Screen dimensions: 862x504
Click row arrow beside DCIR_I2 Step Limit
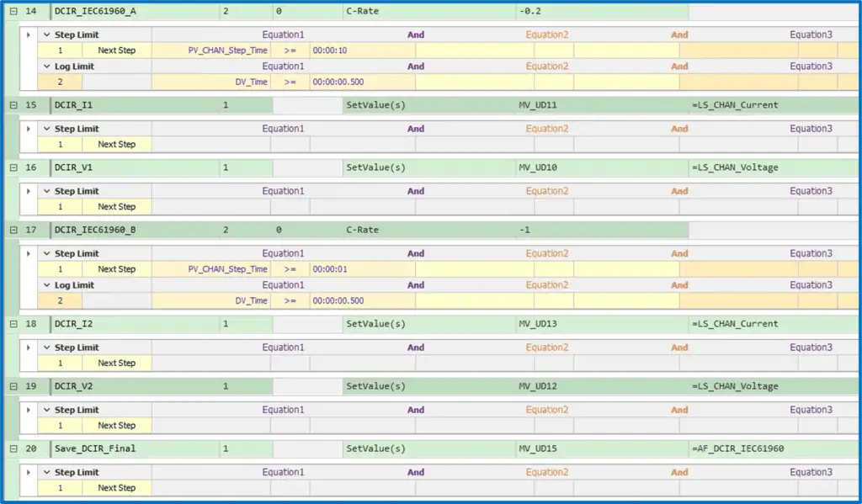click(29, 347)
